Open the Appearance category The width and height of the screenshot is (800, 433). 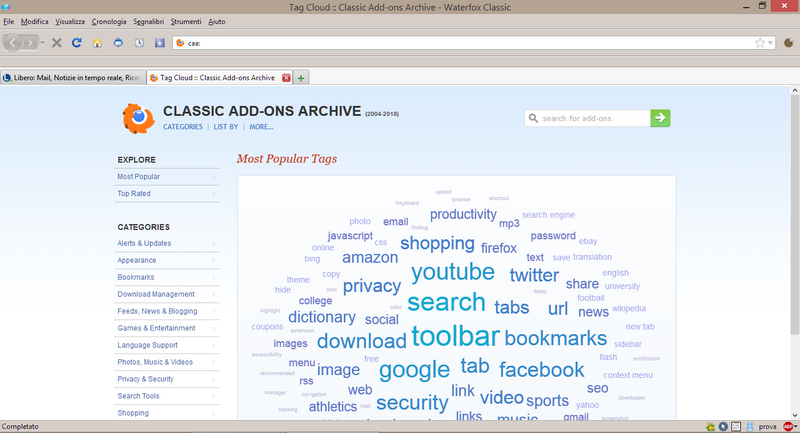[166, 260]
